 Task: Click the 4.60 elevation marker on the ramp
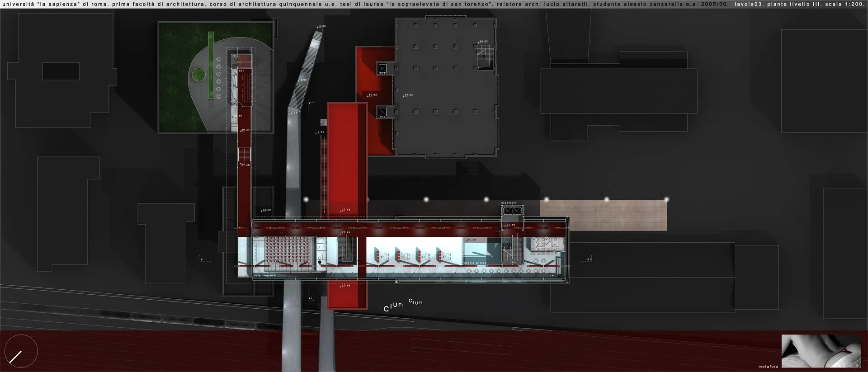[x=303, y=80]
